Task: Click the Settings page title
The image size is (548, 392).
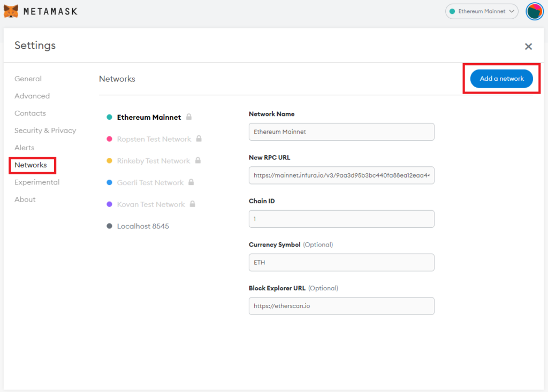Action: [x=35, y=45]
